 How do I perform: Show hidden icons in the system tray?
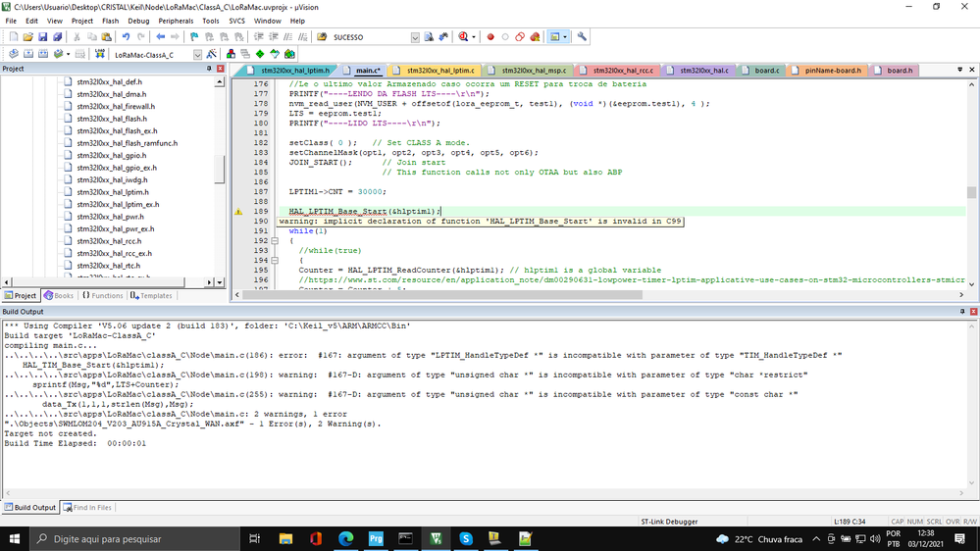pos(816,538)
